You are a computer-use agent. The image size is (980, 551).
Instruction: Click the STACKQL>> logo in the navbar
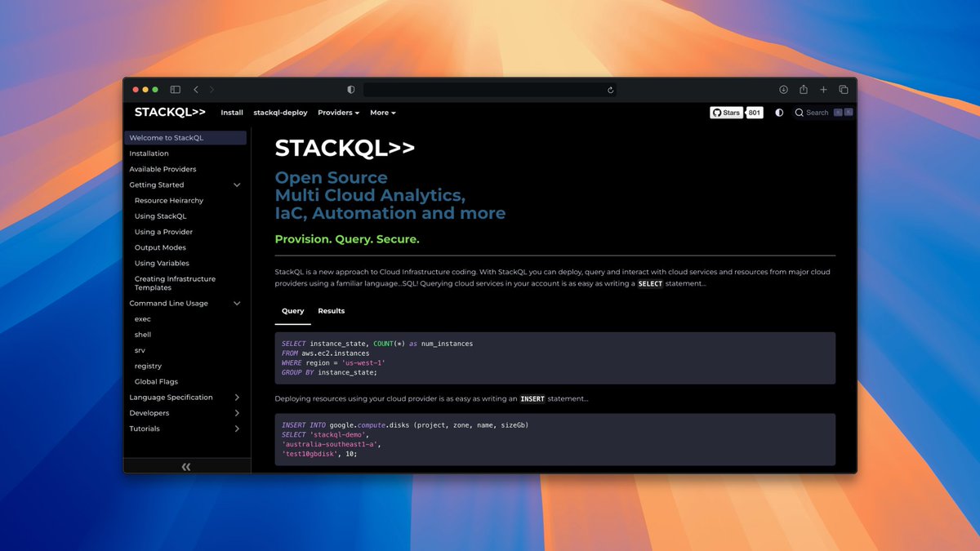click(x=170, y=113)
